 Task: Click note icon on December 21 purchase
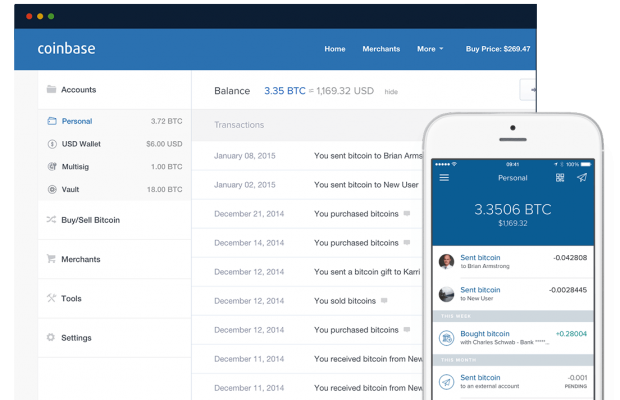[x=407, y=213]
